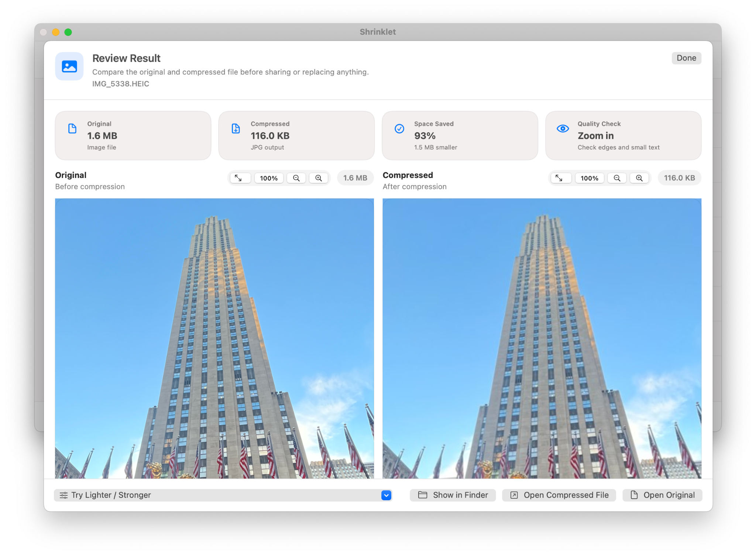Click the IMG_5338.HEIC file name

(x=121, y=84)
